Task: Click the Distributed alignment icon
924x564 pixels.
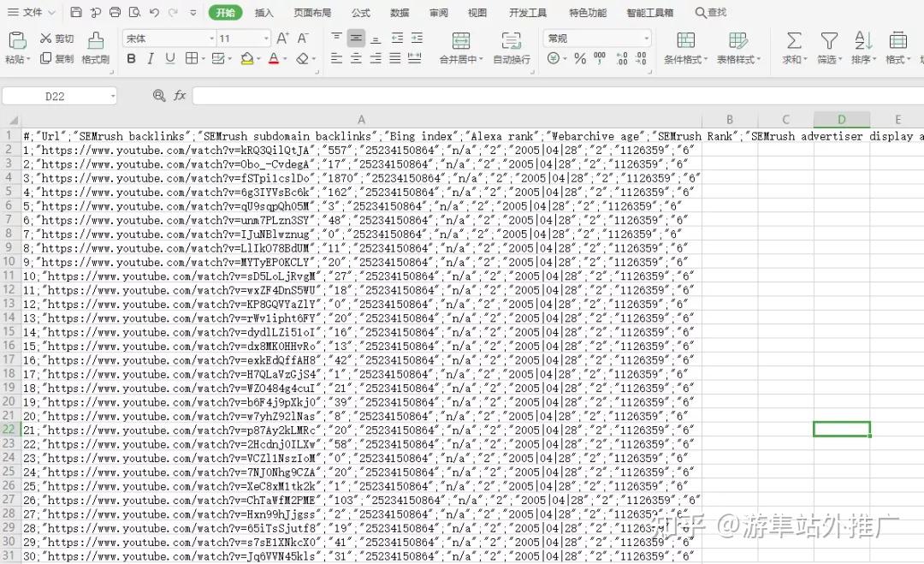Action: pyautogui.click(x=415, y=58)
